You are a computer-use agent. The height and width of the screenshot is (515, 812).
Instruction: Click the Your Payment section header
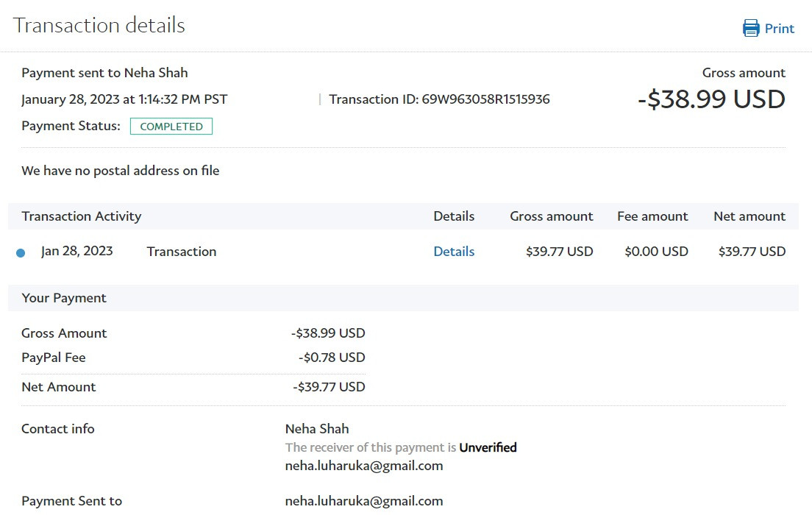[x=64, y=298]
